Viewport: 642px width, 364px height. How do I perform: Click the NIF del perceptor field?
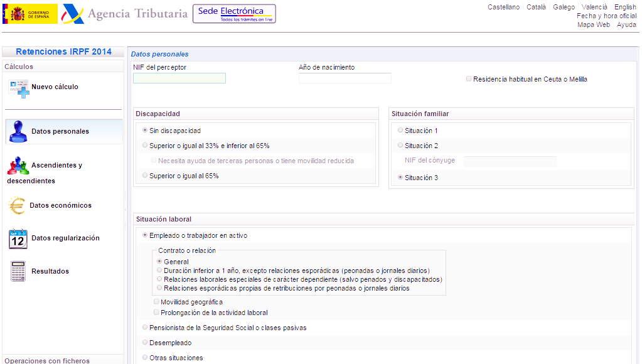click(179, 78)
